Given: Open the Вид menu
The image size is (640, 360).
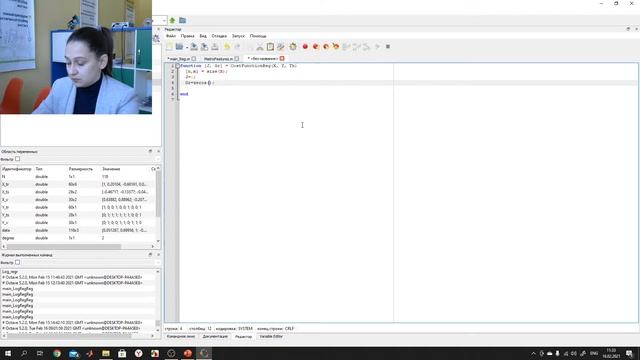Looking at the screenshot, I should click(203, 36).
